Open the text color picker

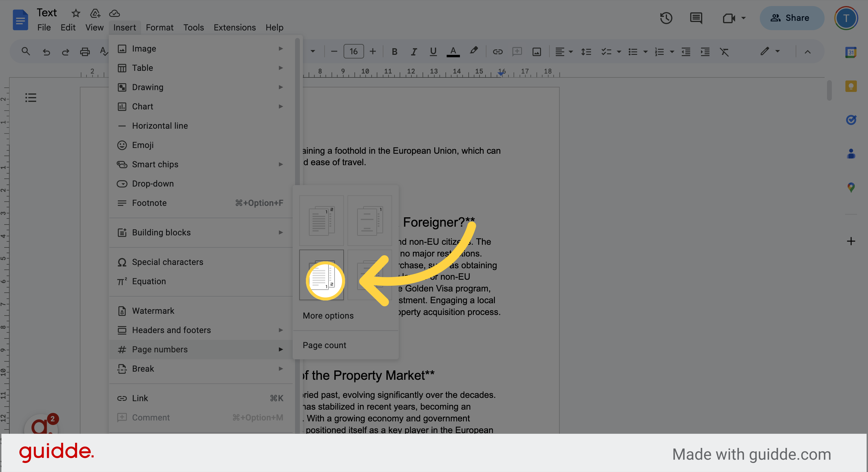[x=453, y=52]
